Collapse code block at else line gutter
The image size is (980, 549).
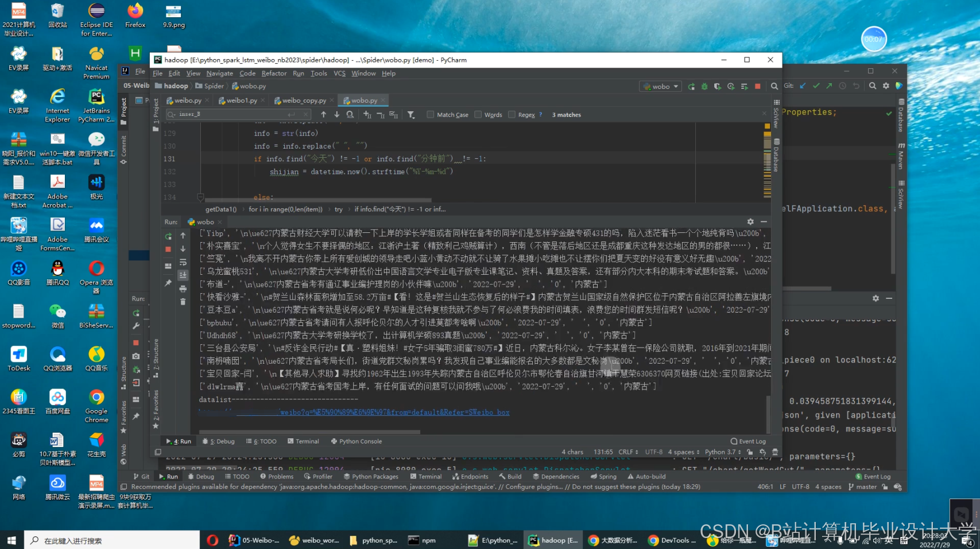click(200, 197)
